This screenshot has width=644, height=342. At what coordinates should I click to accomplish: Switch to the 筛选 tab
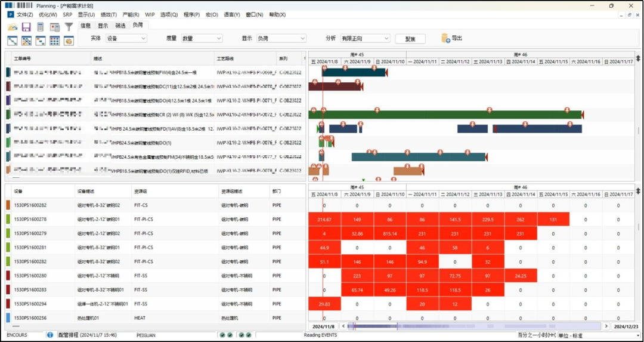[120, 26]
